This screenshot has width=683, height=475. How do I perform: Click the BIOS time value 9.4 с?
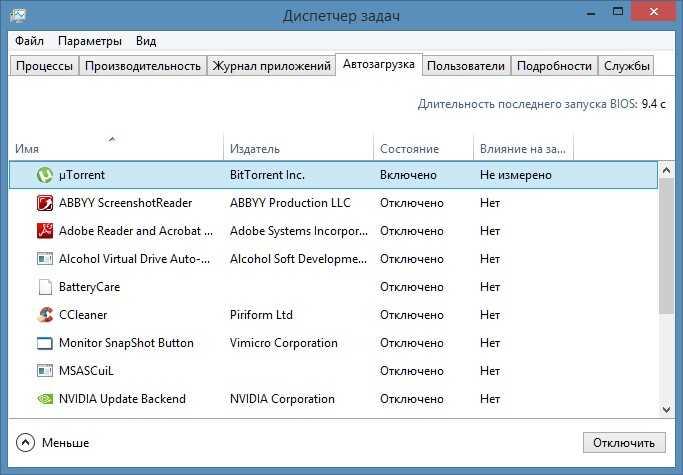tap(653, 104)
